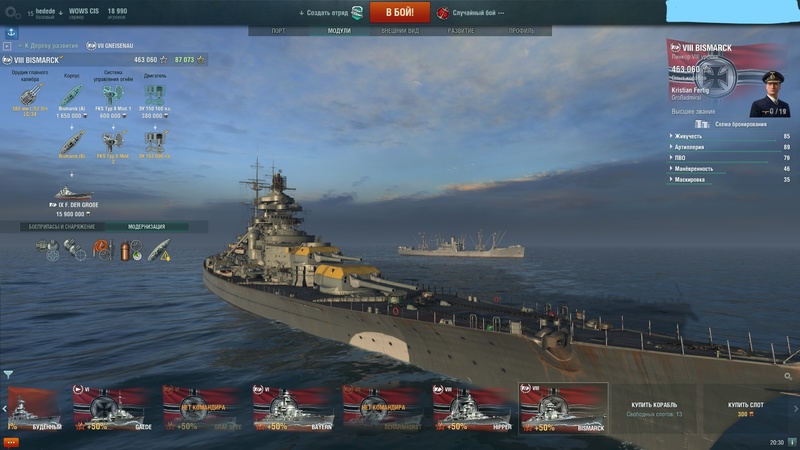This screenshot has height=450, width=800.
Task: Select the main battery gun module icon
Action: click(x=30, y=95)
